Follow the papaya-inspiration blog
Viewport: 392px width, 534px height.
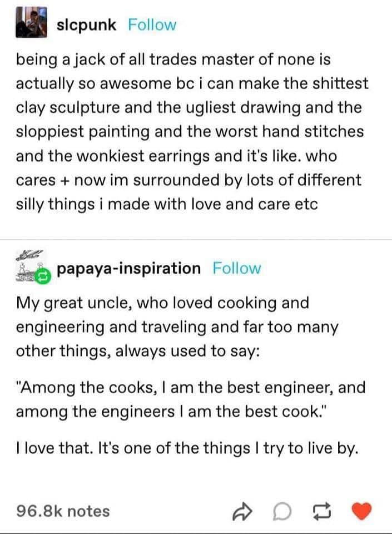pyautogui.click(x=236, y=269)
